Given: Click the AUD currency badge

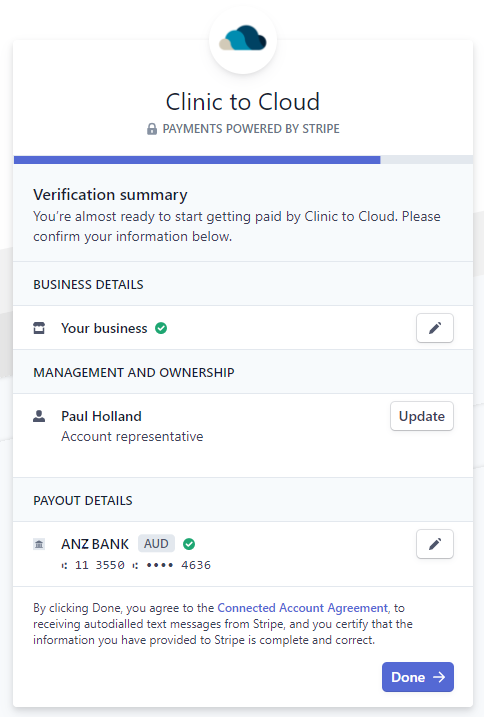Looking at the screenshot, I should pyautogui.click(x=156, y=543).
